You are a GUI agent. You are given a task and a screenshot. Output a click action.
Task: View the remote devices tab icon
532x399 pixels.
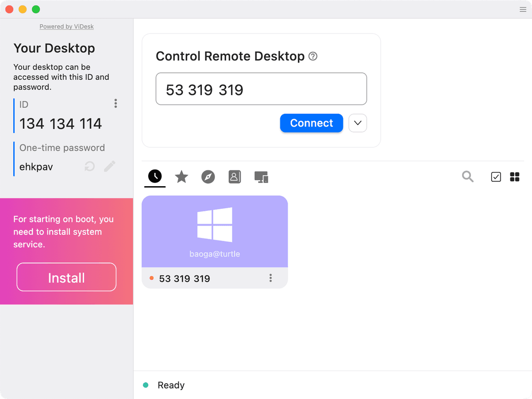click(x=261, y=176)
